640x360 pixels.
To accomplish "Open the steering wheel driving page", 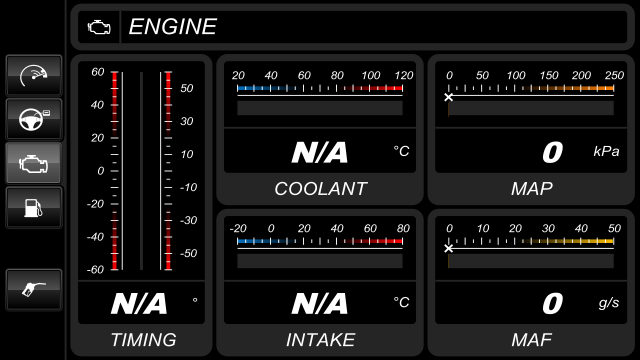I will 34,119.
